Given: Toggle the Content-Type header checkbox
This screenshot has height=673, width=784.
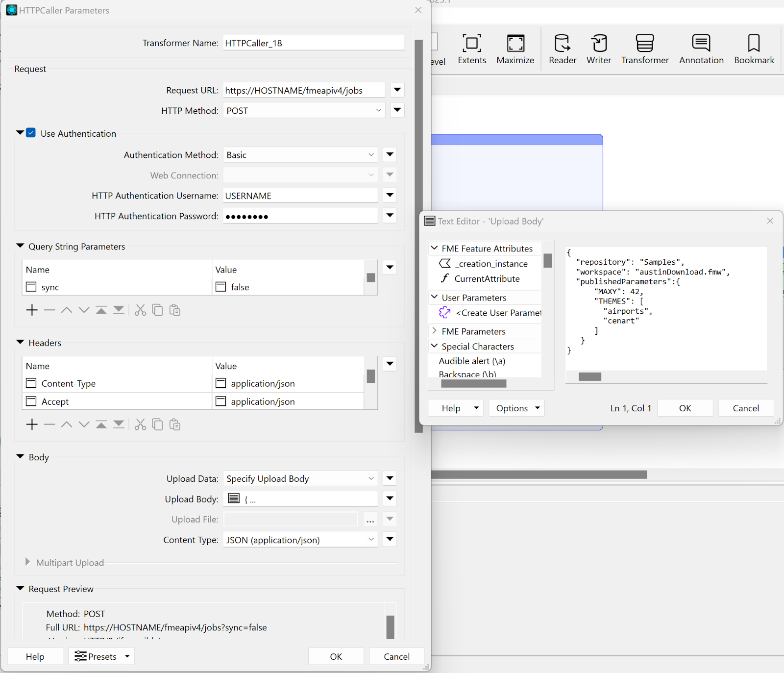Looking at the screenshot, I should [31, 383].
